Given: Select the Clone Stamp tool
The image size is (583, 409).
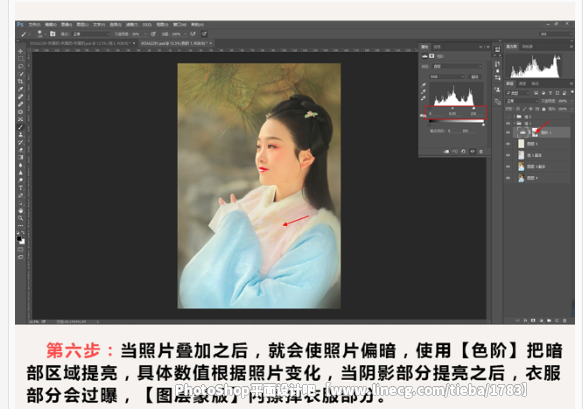Looking at the screenshot, I should coord(21,135).
